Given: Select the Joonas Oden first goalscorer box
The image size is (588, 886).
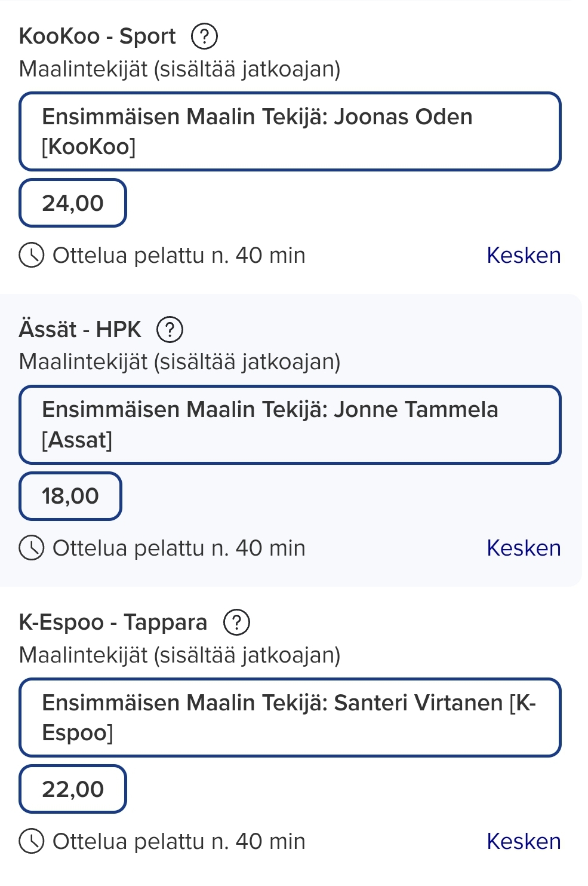Looking at the screenshot, I should click(x=290, y=131).
